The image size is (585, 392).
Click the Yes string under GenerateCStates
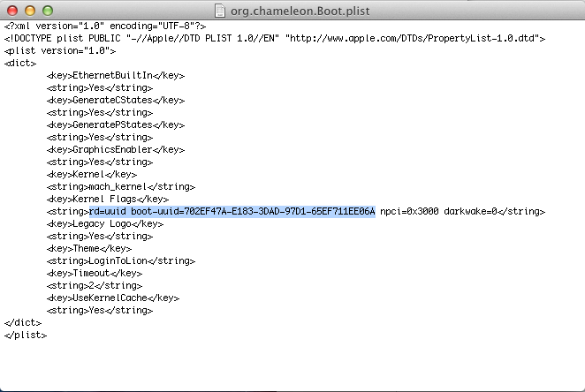(100, 112)
